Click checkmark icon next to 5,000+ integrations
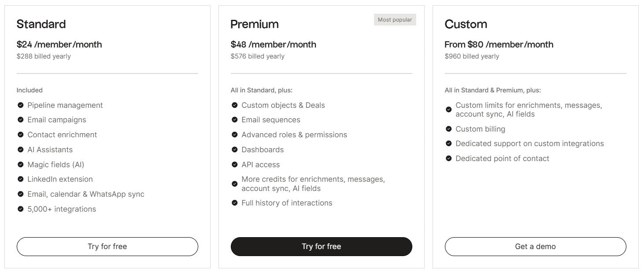The image size is (644, 275). coord(20,209)
